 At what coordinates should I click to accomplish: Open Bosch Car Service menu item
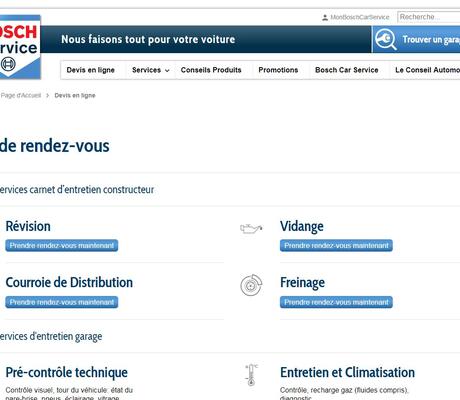point(347,70)
